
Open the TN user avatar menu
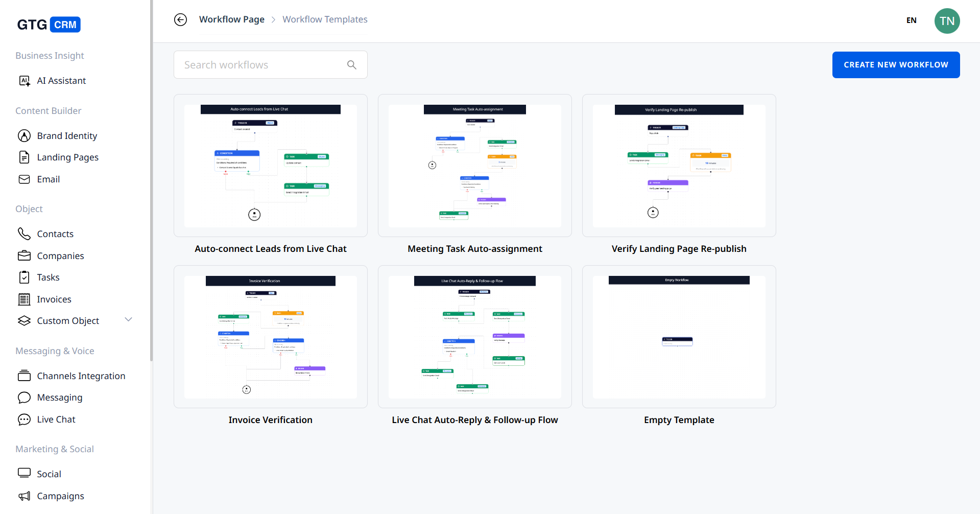[947, 21]
